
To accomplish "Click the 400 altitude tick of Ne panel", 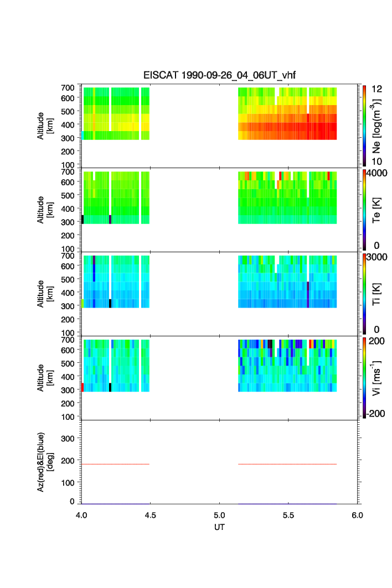I will (68, 124).
